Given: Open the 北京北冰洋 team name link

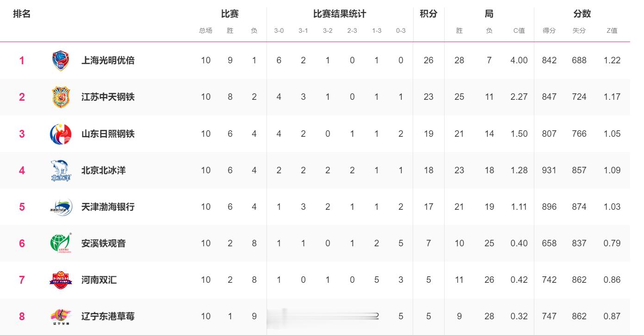Looking at the screenshot, I should [x=103, y=170].
